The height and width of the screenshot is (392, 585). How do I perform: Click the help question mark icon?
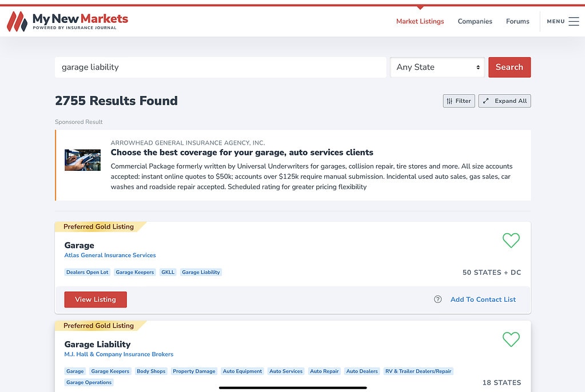[x=438, y=299]
